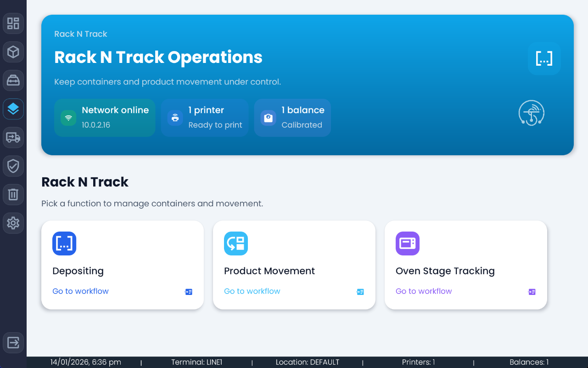Click the printer icon on the 1 printer chip

[175, 118]
